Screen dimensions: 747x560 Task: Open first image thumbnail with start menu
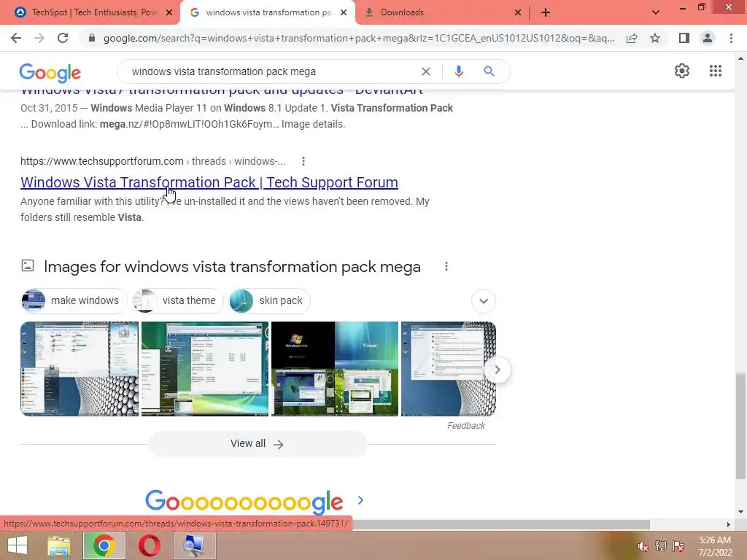point(80,369)
